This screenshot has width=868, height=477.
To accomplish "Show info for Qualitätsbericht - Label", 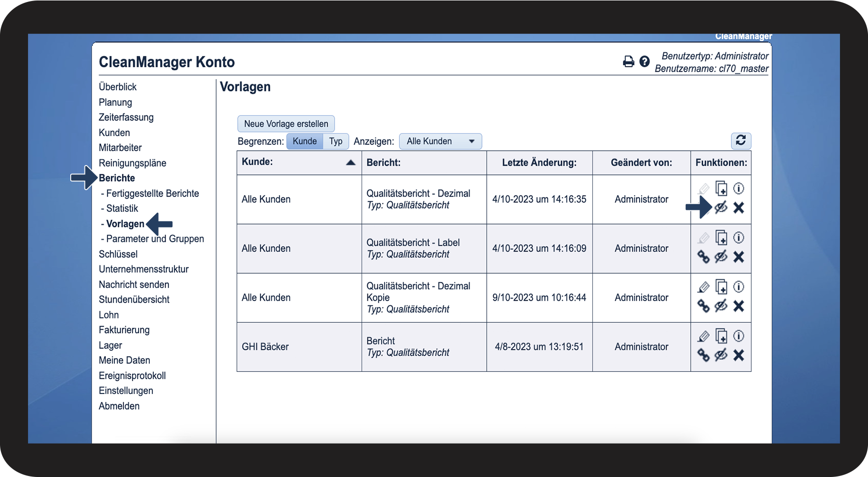I will (x=739, y=238).
